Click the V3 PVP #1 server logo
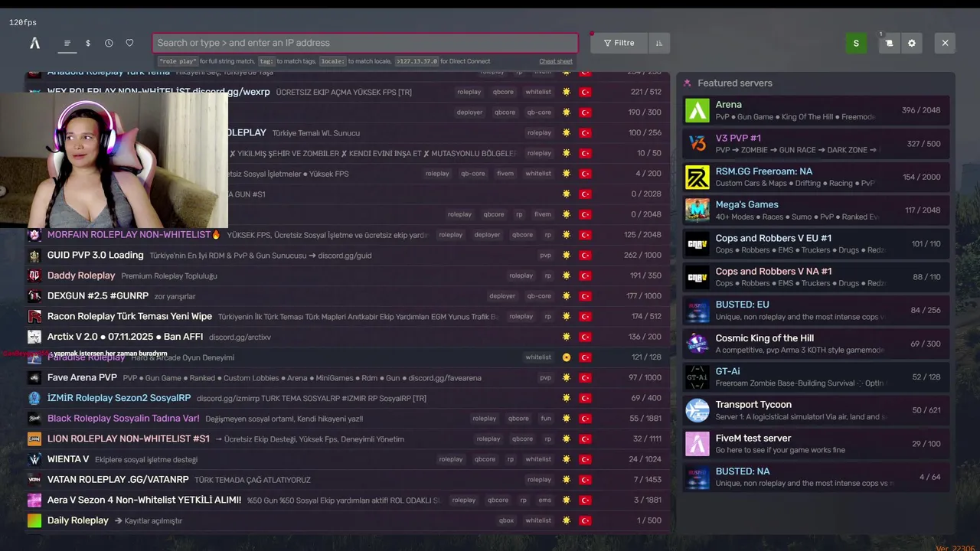This screenshot has width=980, height=551. pos(697,144)
